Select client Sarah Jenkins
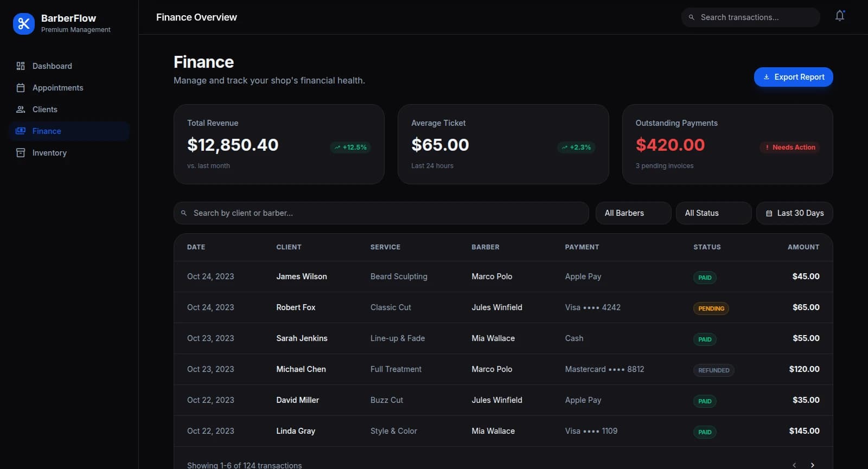Viewport: 868px width, 469px height. [302, 338]
